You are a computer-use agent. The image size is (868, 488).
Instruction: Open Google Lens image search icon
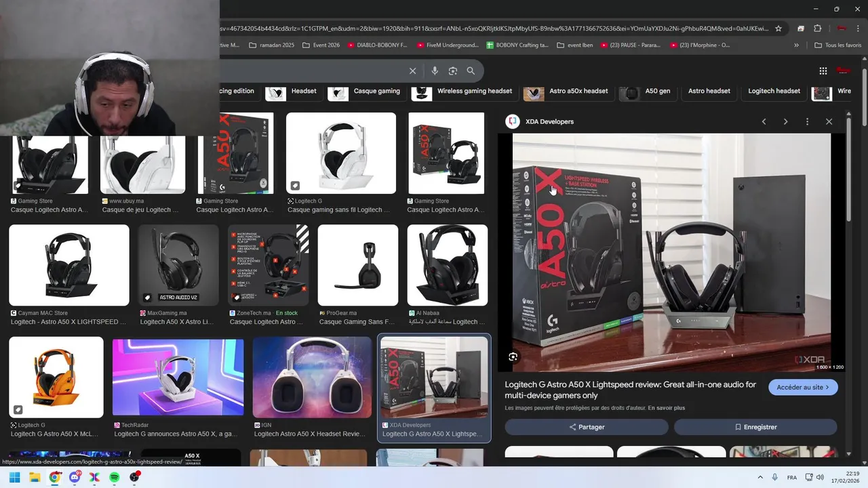453,70
